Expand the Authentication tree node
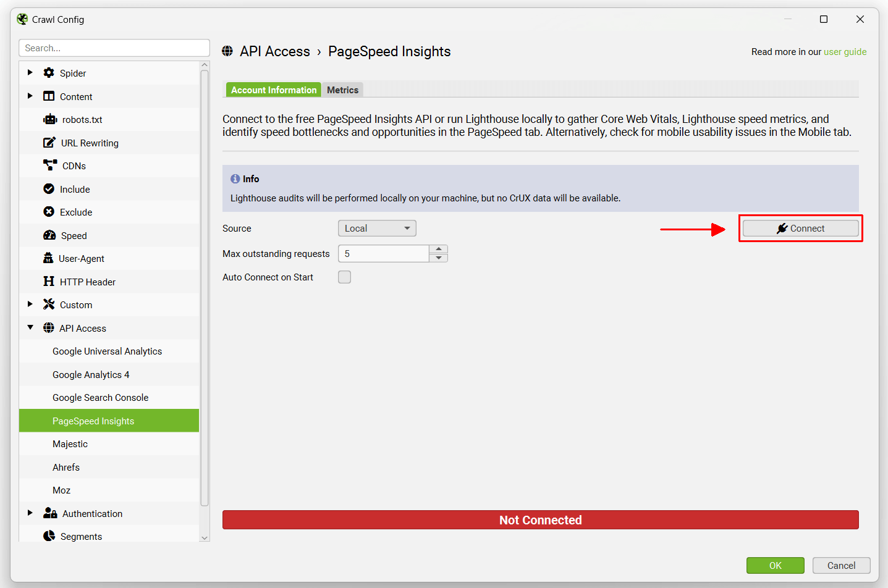The height and width of the screenshot is (588, 888). (x=30, y=513)
